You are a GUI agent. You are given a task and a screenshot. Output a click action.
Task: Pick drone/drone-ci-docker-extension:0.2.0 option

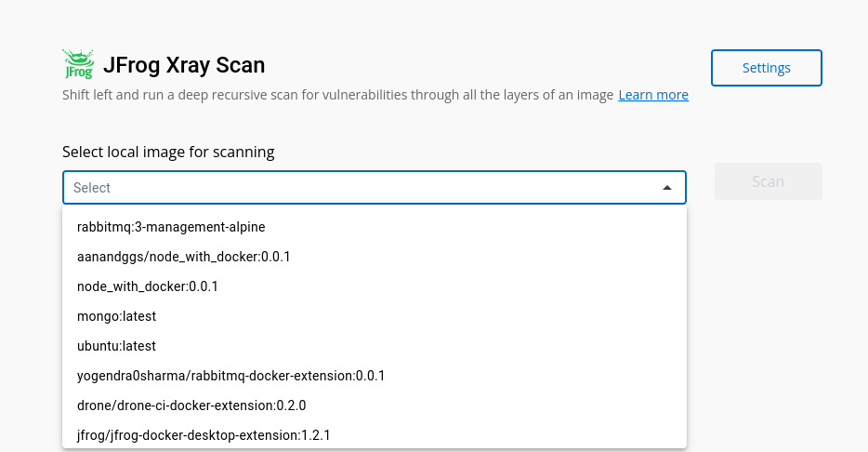pyautogui.click(x=375, y=405)
